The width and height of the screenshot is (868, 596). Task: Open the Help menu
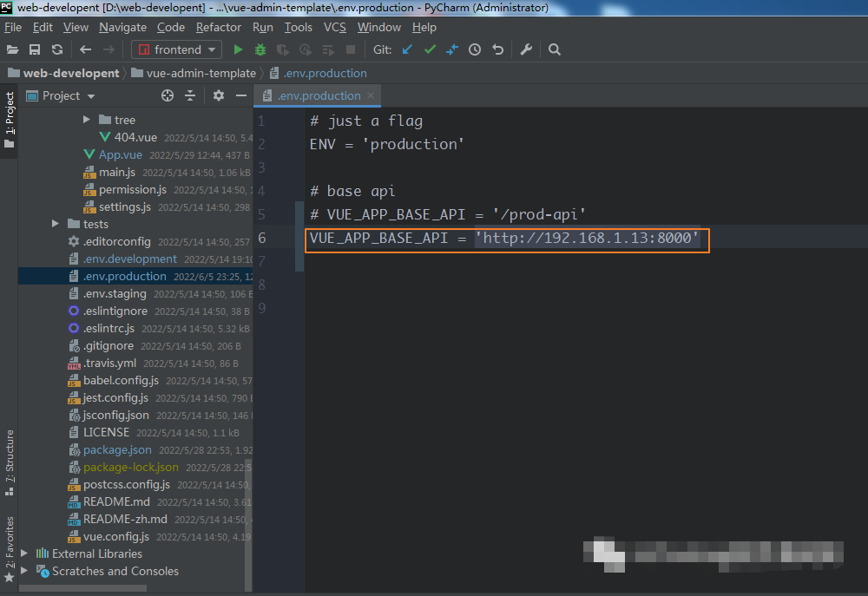coord(424,27)
